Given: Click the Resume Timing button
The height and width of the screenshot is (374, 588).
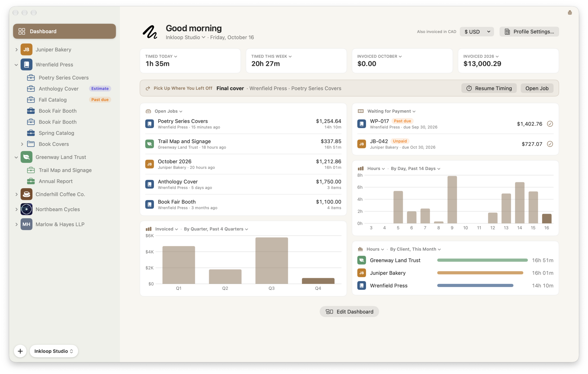Looking at the screenshot, I should pyautogui.click(x=489, y=88).
